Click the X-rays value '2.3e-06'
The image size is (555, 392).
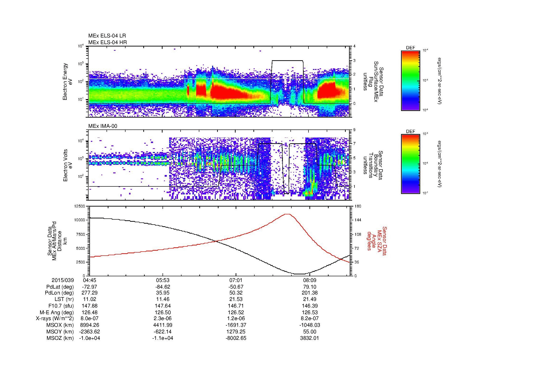(x=163, y=319)
